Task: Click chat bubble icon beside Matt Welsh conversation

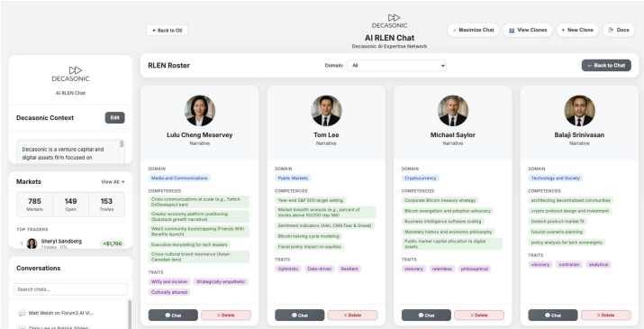Action: point(23,313)
